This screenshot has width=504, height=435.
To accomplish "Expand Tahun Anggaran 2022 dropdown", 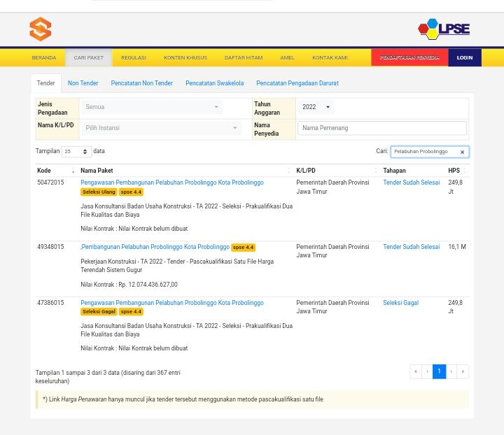I will pos(315,107).
